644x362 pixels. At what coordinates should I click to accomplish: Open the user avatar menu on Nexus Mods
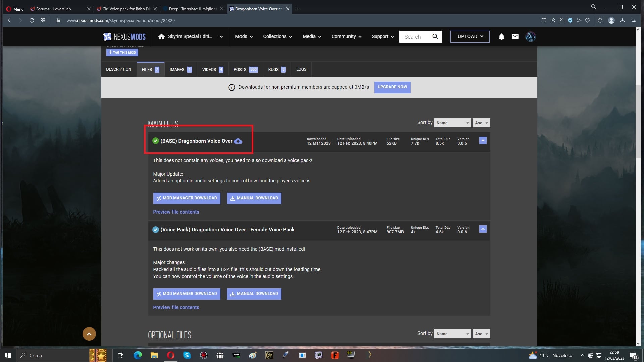tap(530, 37)
